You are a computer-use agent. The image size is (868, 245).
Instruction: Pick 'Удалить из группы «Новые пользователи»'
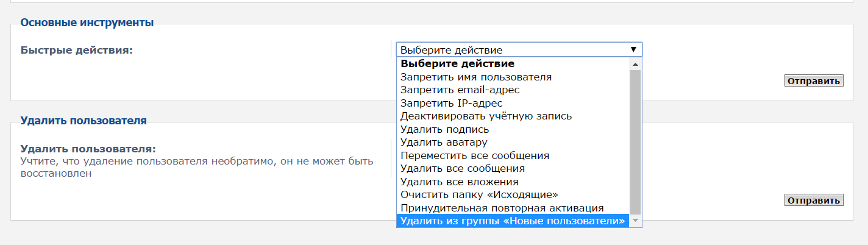(x=512, y=221)
